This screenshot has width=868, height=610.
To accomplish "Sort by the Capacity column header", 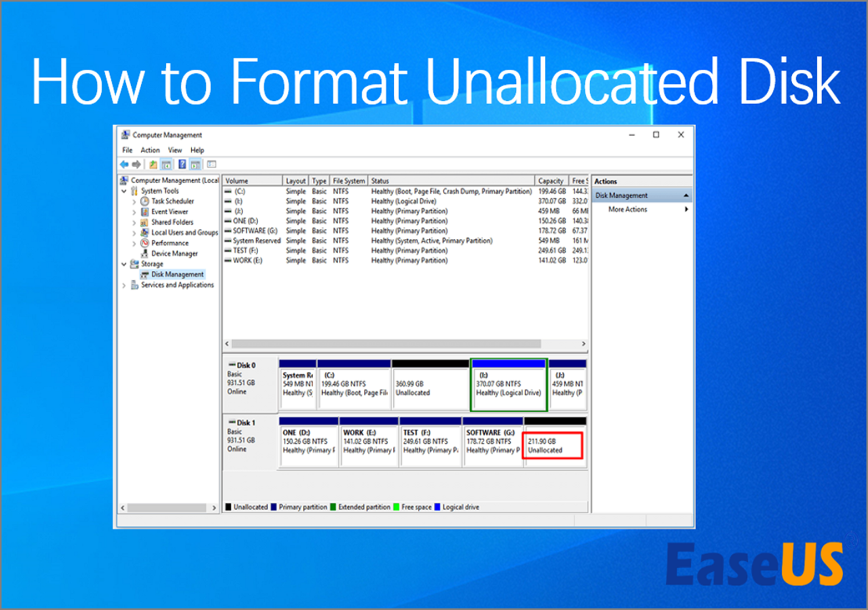I will tap(552, 181).
